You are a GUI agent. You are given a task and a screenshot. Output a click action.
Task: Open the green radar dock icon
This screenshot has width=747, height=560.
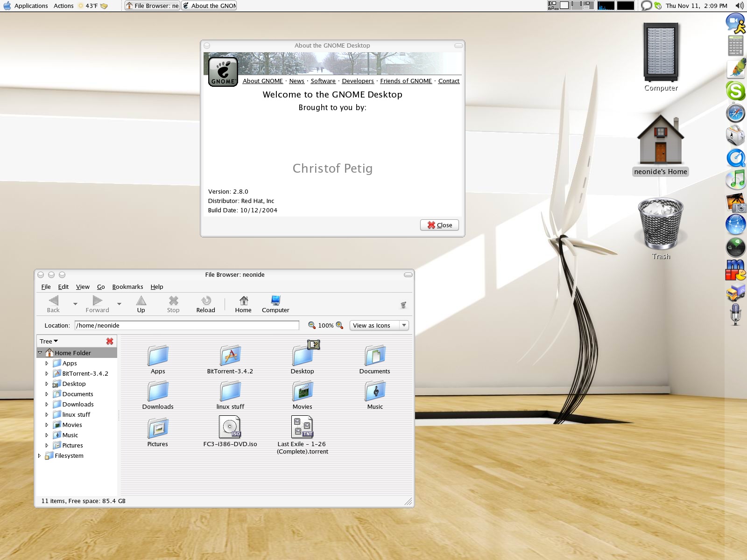(x=736, y=247)
